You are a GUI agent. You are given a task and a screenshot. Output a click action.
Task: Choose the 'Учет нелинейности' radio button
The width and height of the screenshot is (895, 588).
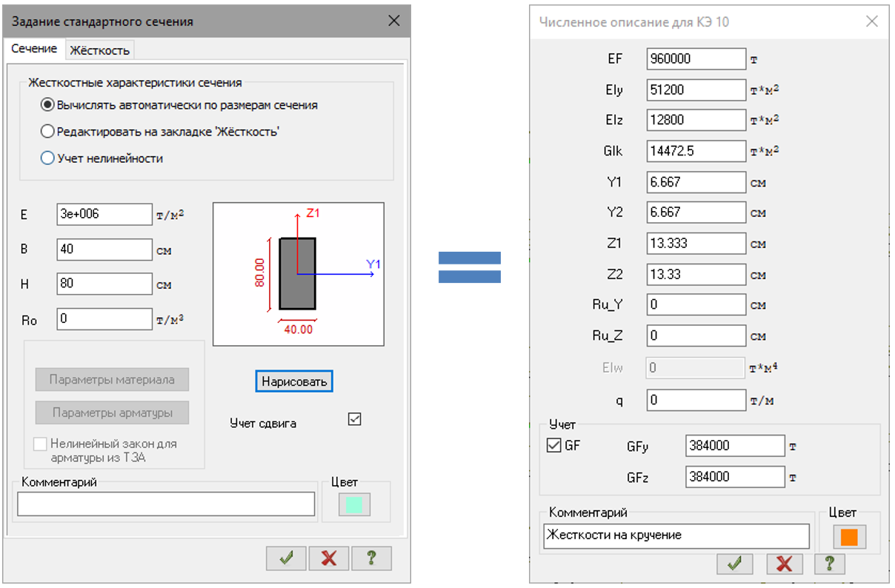tap(47, 158)
